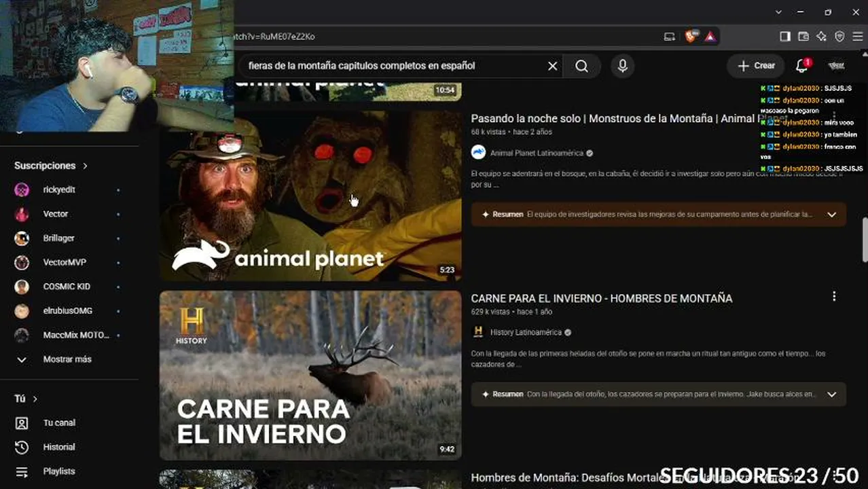Click the description starting 'El equipo se adentrará'
This screenshot has width=868, height=489.
click(x=656, y=179)
